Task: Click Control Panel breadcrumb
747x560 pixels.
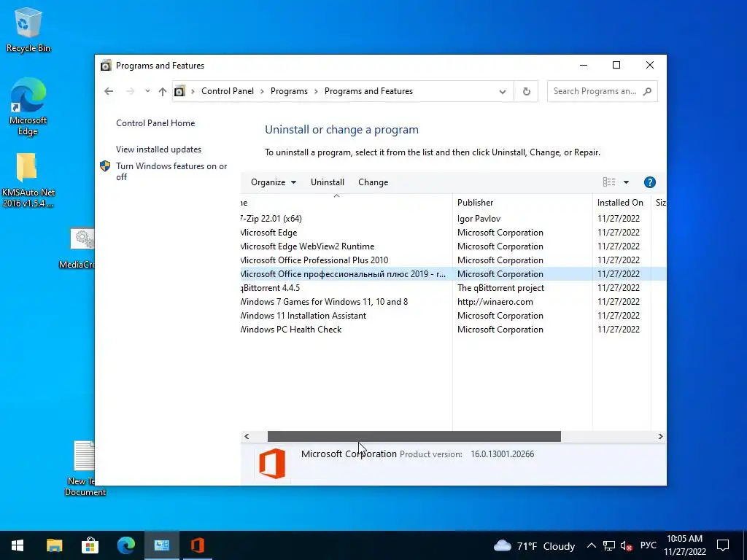Action: point(228,91)
